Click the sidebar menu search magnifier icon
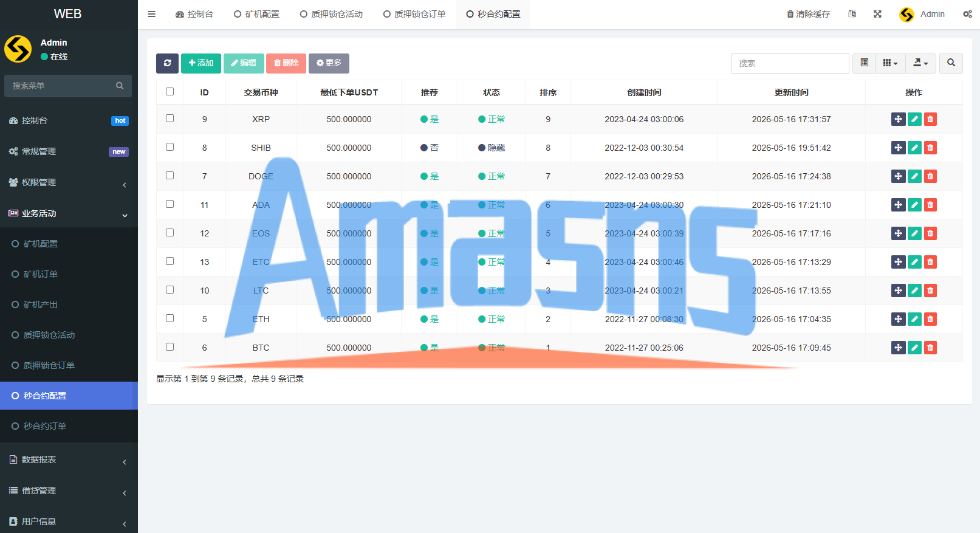980x533 pixels. [x=120, y=86]
